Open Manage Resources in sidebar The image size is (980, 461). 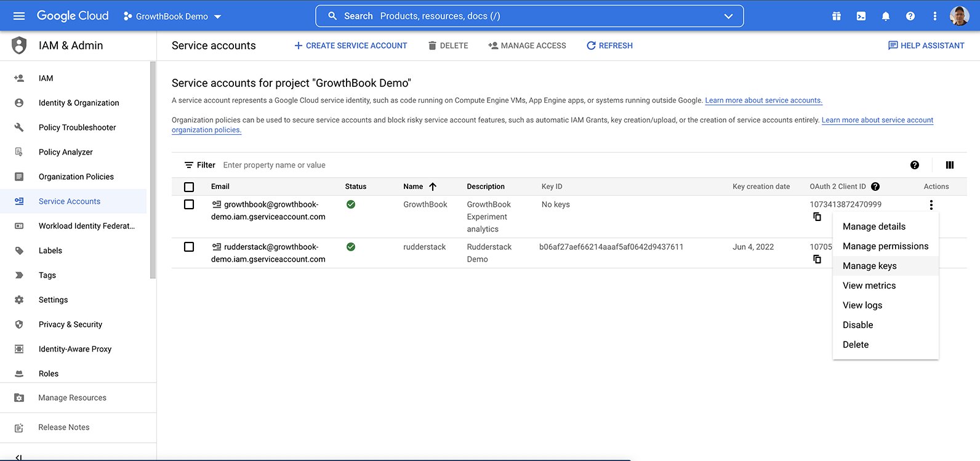pos(73,398)
